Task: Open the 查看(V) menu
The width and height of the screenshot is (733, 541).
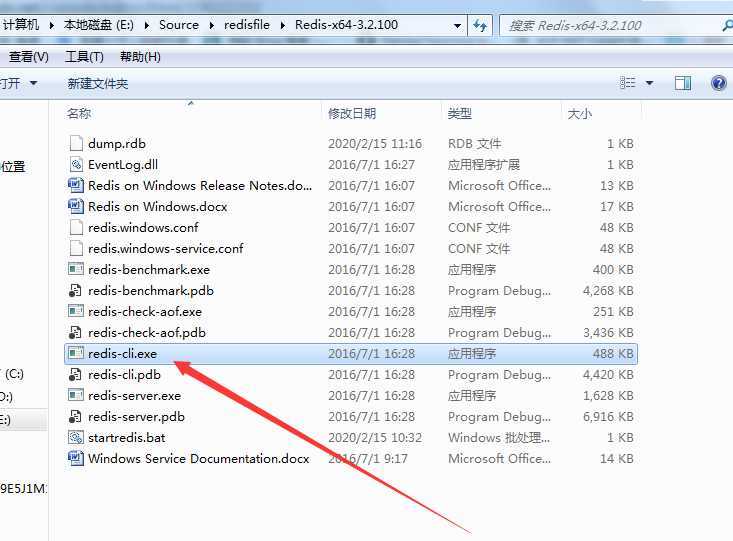Action: tap(29, 57)
